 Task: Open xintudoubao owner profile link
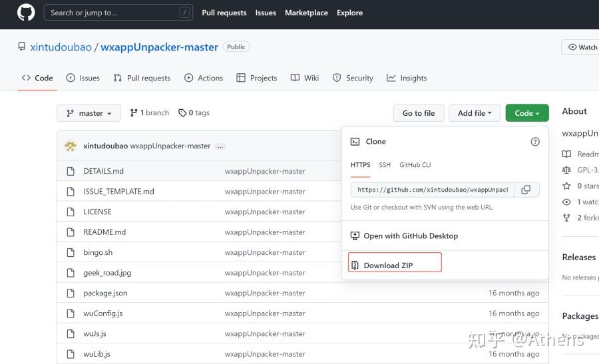61,47
